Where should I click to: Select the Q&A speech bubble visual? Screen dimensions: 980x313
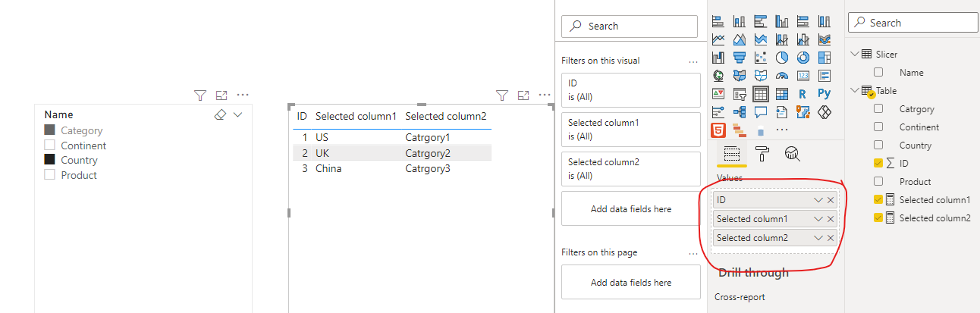click(x=761, y=112)
